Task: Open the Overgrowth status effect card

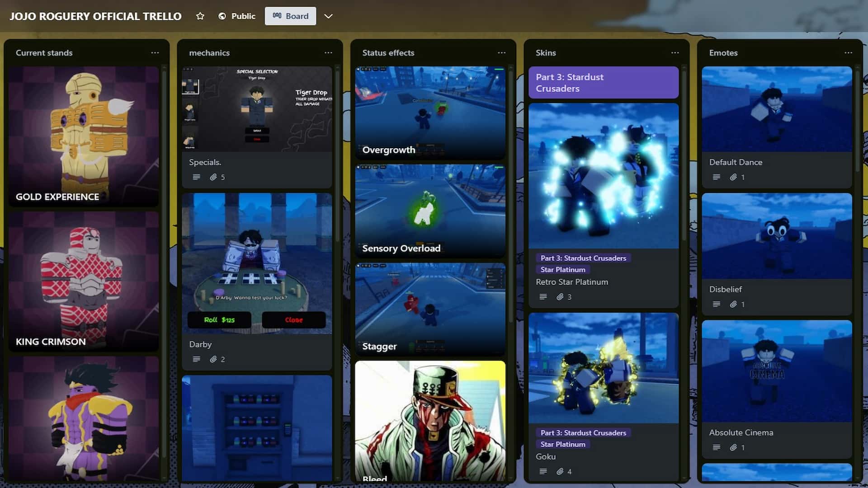Action: point(430,113)
